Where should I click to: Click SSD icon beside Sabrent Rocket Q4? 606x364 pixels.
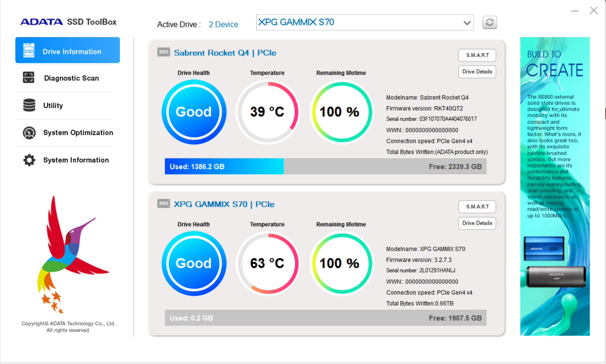coord(164,52)
